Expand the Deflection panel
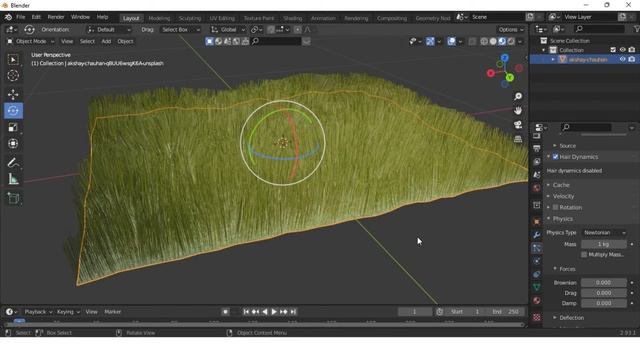 tap(571, 318)
